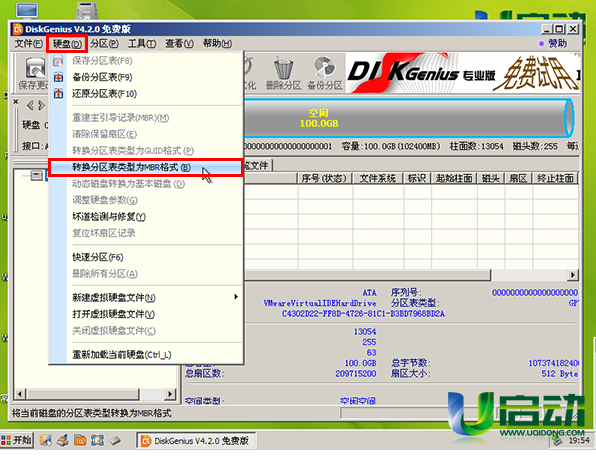
Task: Click the disk icon in the tree panel
Action: [36, 176]
